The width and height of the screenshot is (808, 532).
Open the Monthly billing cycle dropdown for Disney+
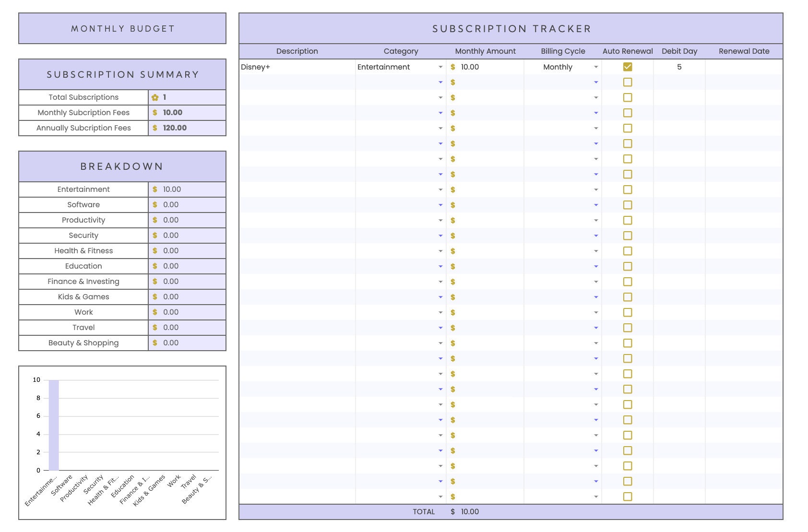coord(596,67)
